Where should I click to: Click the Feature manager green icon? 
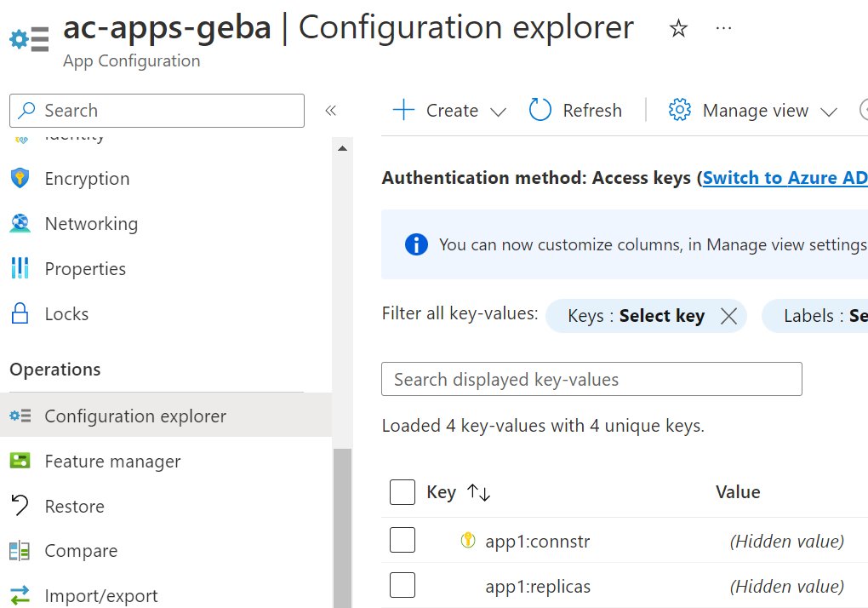[20, 461]
